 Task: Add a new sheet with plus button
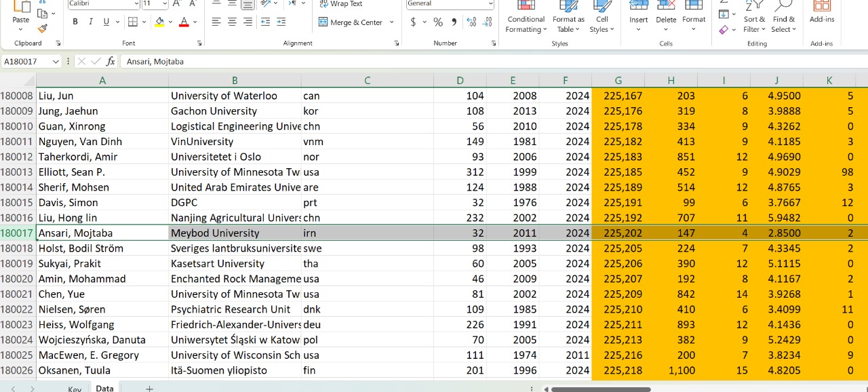point(149,389)
